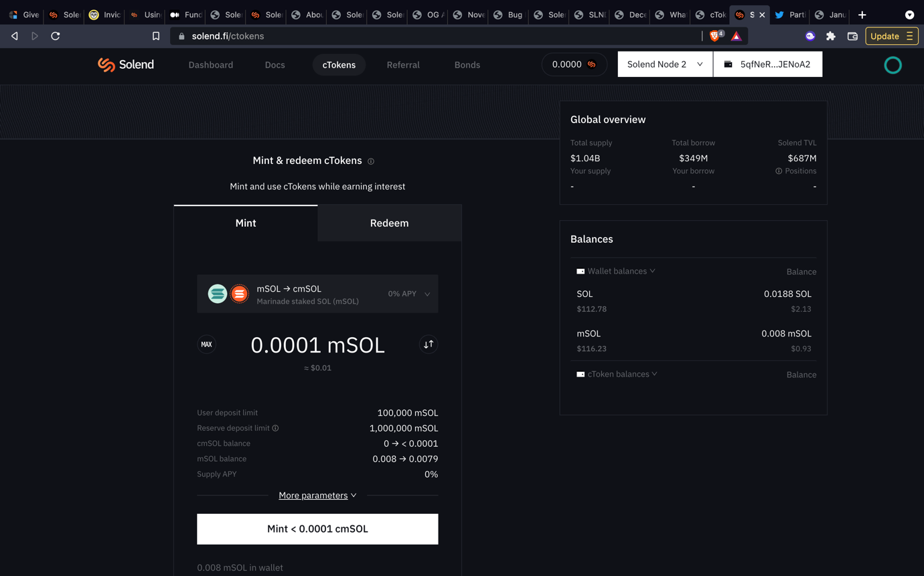Image resolution: width=924 pixels, height=576 pixels.
Task: Reload the current page
Action: [x=56, y=36]
